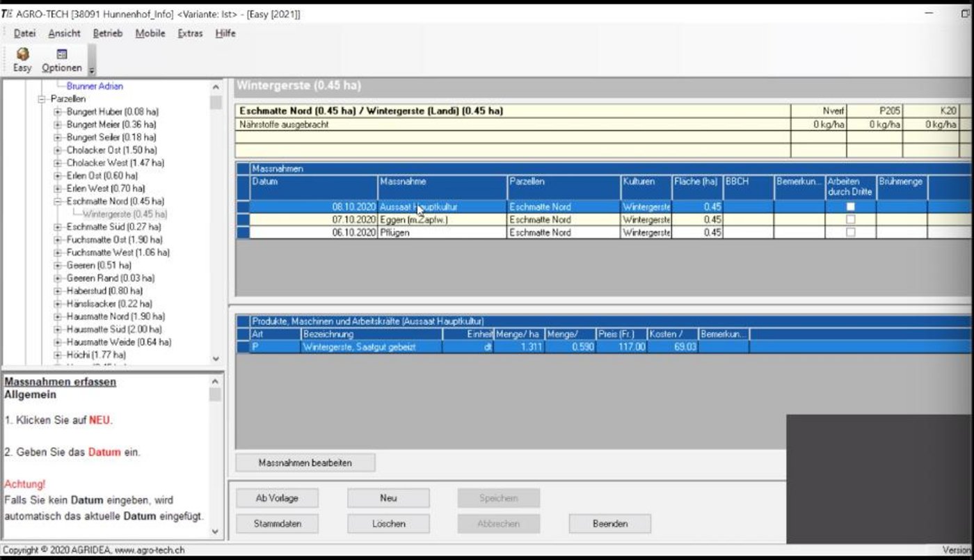Open the Stammdaten button

(x=277, y=524)
